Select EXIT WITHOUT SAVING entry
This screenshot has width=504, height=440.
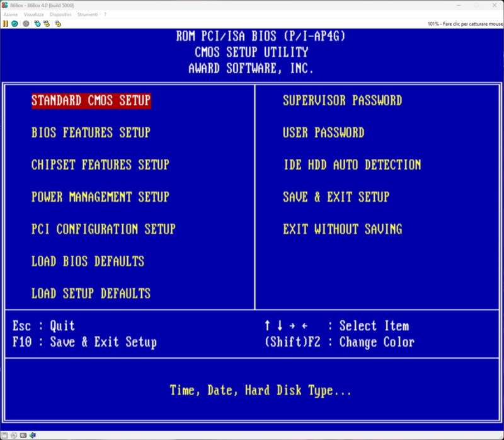click(x=342, y=229)
